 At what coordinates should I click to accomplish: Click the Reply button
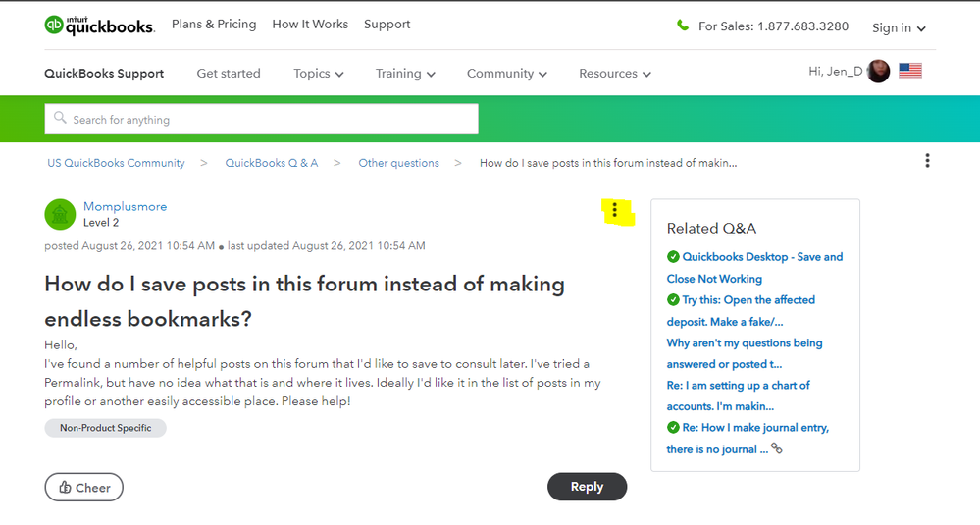coord(587,487)
